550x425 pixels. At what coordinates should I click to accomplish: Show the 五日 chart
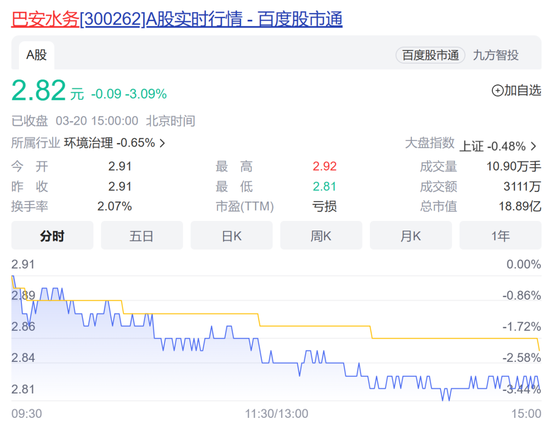(142, 235)
